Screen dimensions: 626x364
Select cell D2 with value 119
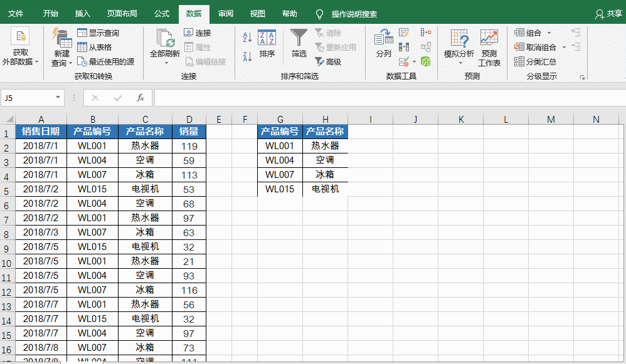coord(189,146)
